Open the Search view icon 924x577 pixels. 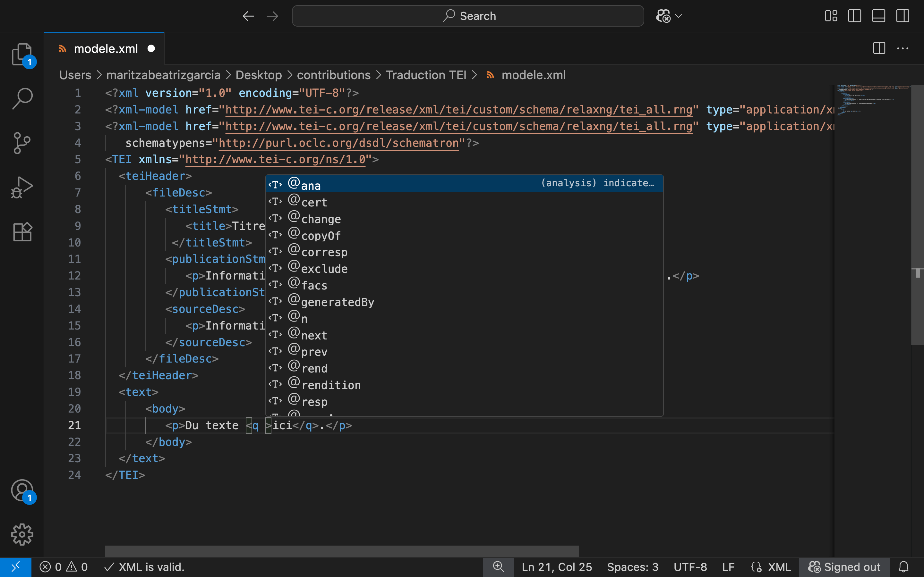click(22, 98)
